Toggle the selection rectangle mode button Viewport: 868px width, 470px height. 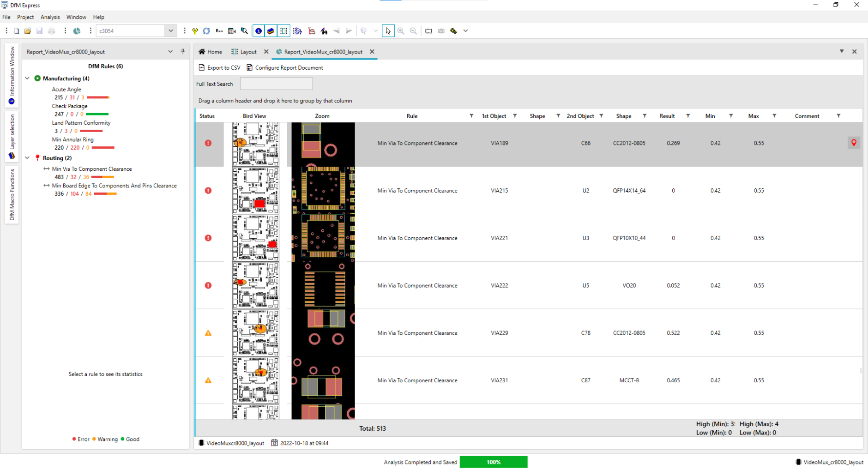pos(429,31)
